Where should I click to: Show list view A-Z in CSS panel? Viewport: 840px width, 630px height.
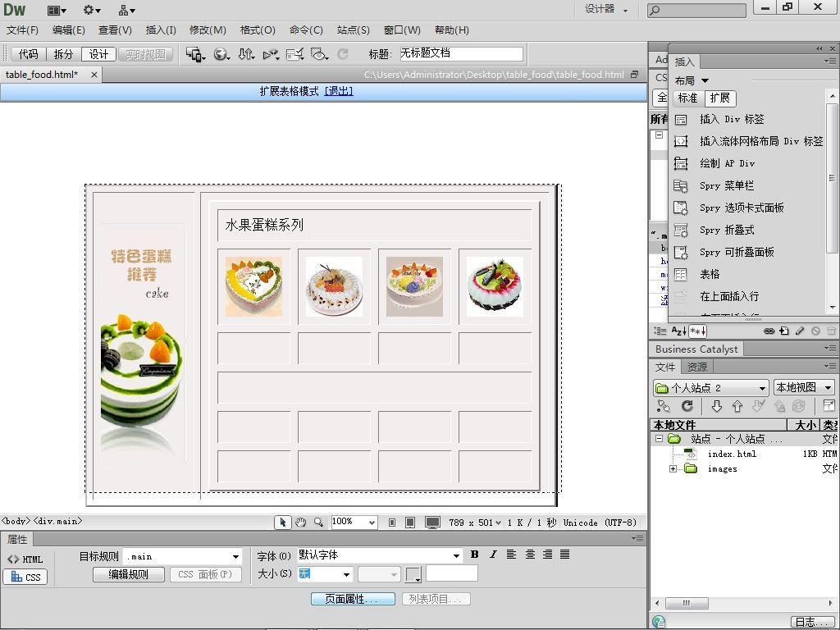pos(678,331)
